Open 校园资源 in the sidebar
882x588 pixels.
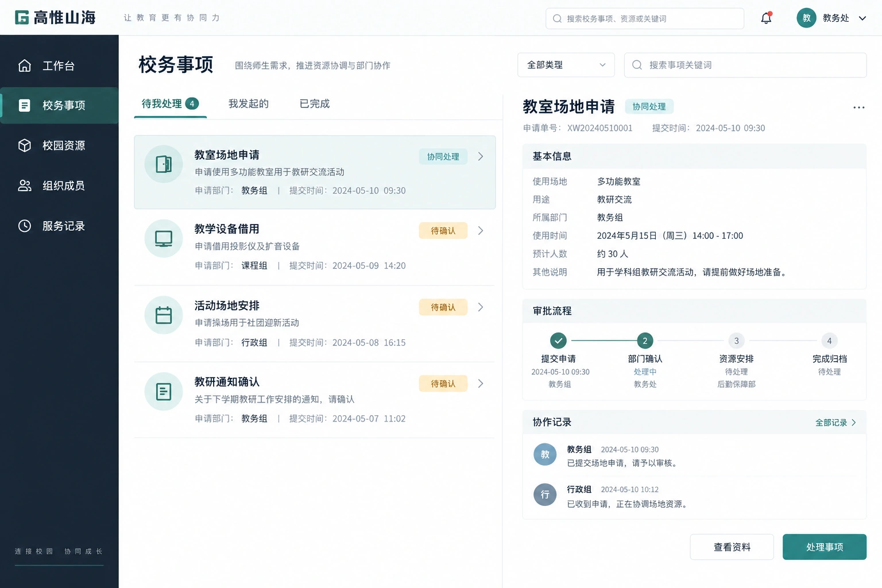[x=60, y=145]
